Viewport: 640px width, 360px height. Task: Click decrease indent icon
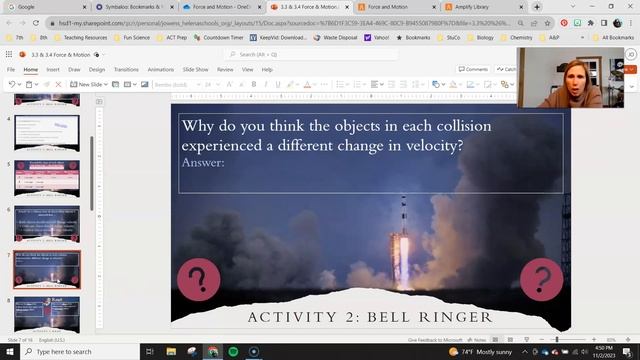tap(391, 84)
